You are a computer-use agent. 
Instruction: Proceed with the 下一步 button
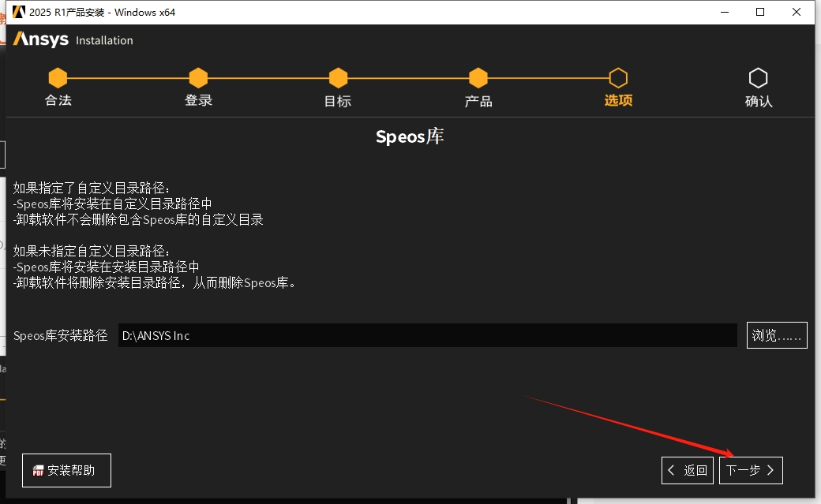coord(751,470)
